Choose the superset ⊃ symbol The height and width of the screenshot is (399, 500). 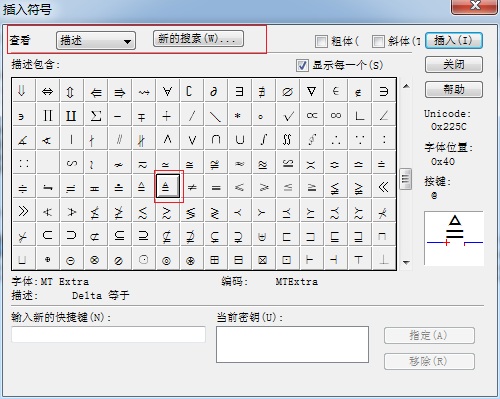click(x=72, y=235)
